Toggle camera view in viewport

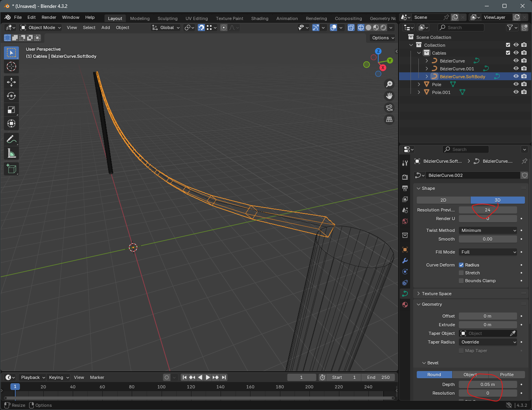[x=389, y=108]
